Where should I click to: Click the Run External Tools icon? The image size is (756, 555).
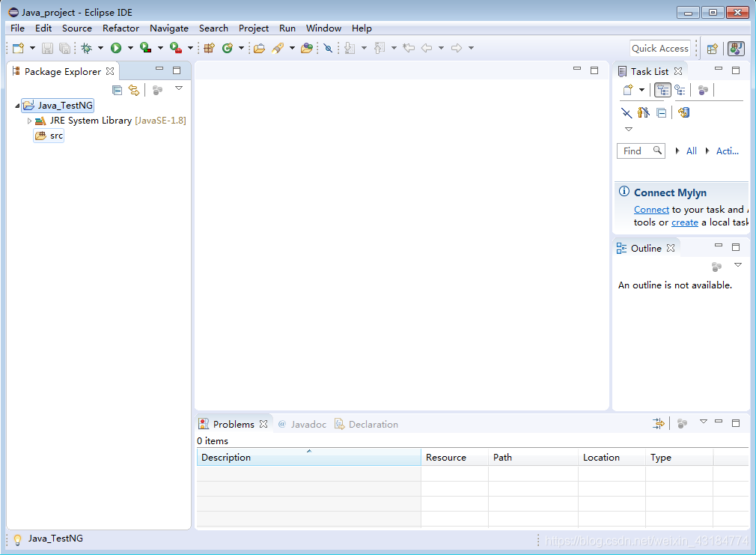[x=175, y=48]
